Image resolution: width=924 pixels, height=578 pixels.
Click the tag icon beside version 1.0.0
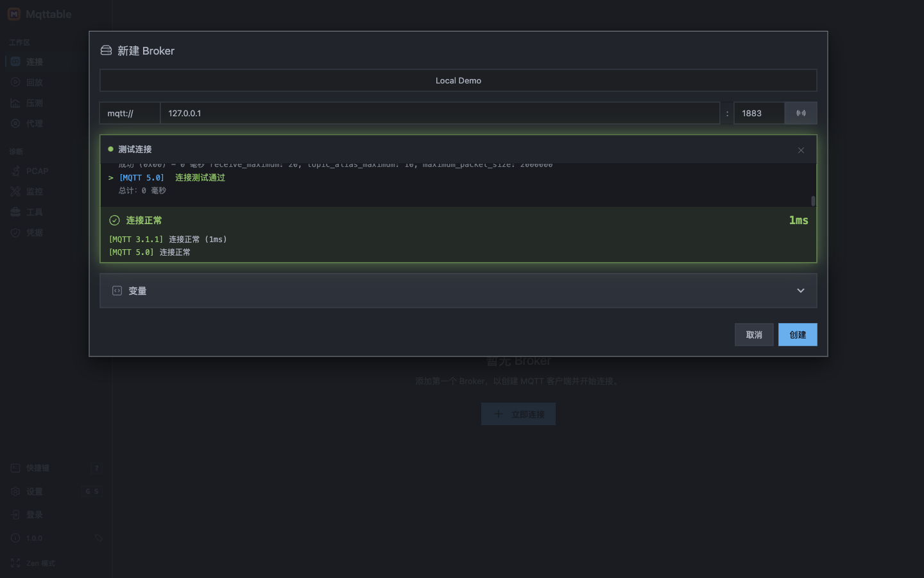[x=99, y=538]
